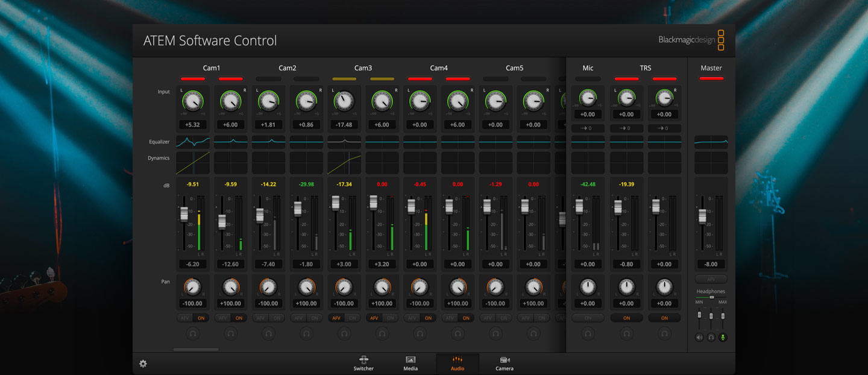The image size is (868, 375).
Task: Click the Master AFV button
Action: [x=711, y=279]
